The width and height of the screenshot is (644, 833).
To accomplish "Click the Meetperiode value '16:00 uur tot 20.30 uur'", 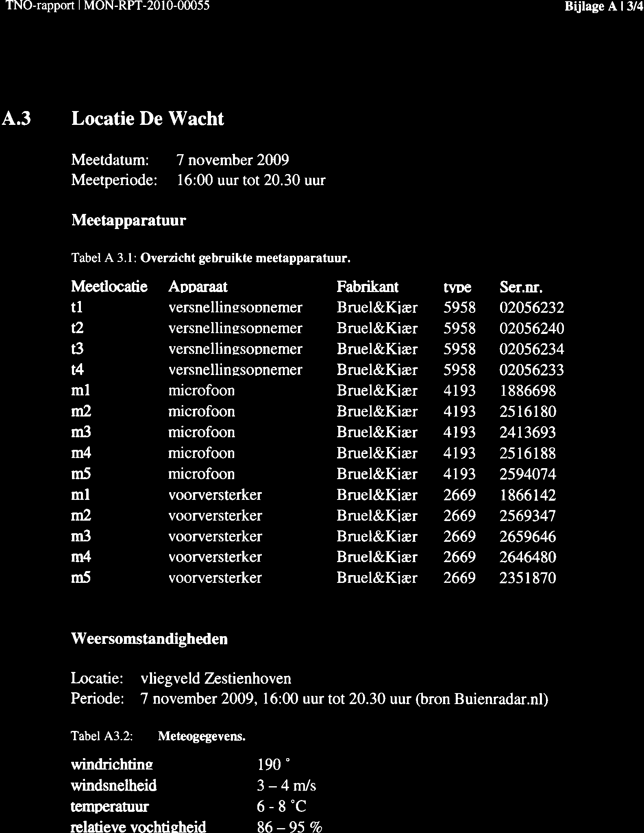I will coord(251,180).
